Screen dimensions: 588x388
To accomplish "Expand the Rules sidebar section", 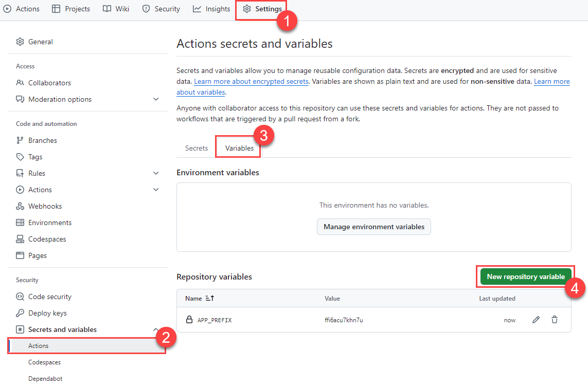I will [x=156, y=173].
